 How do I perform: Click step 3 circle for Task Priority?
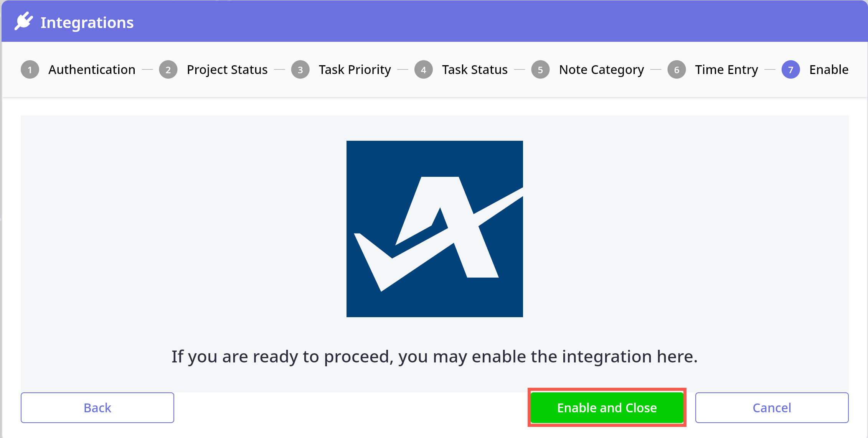pyautogui.click(x=300, y=70)
